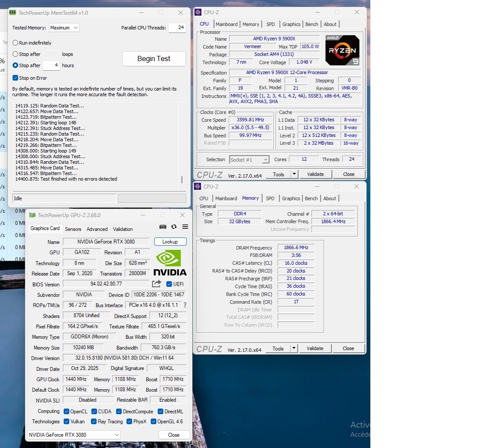The width and height of the screenshot is (499, 448).
Task: Click the Lookup button in GPU-Z
Action: pyautogui.click(x=170, y=242)
